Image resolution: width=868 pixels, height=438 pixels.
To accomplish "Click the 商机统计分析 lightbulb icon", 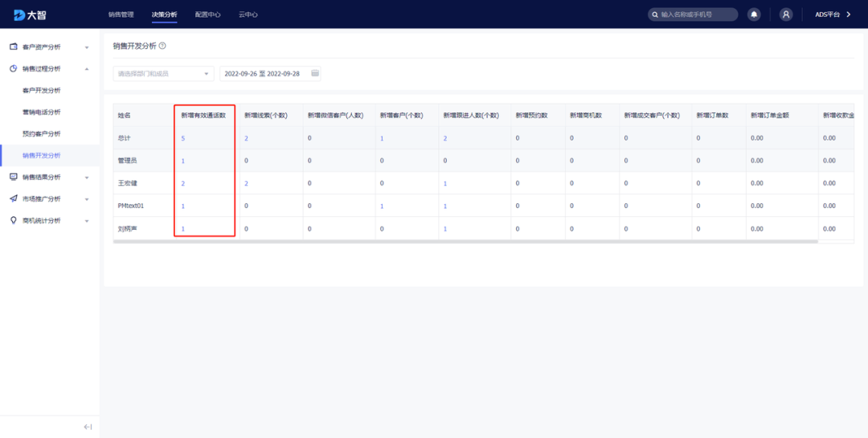I will (x=14, y=220).
